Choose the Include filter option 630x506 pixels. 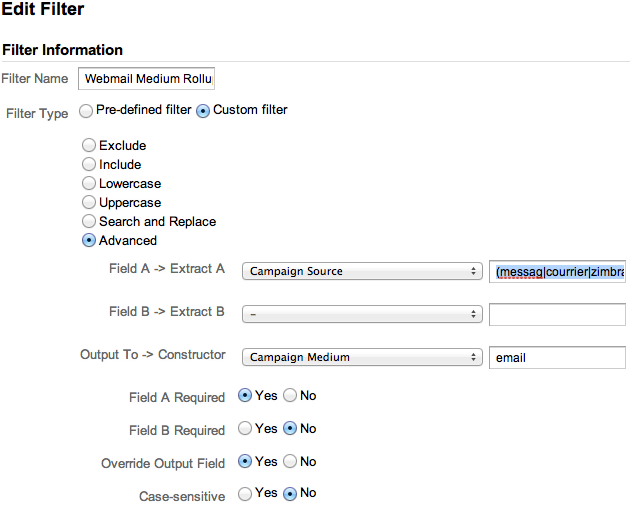click(x=89, y=164)
